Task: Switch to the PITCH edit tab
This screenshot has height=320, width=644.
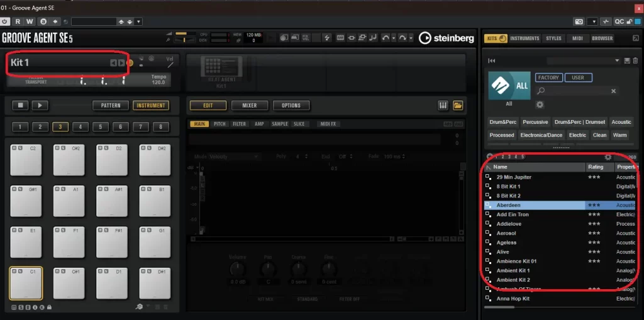Action: [219, 124]
